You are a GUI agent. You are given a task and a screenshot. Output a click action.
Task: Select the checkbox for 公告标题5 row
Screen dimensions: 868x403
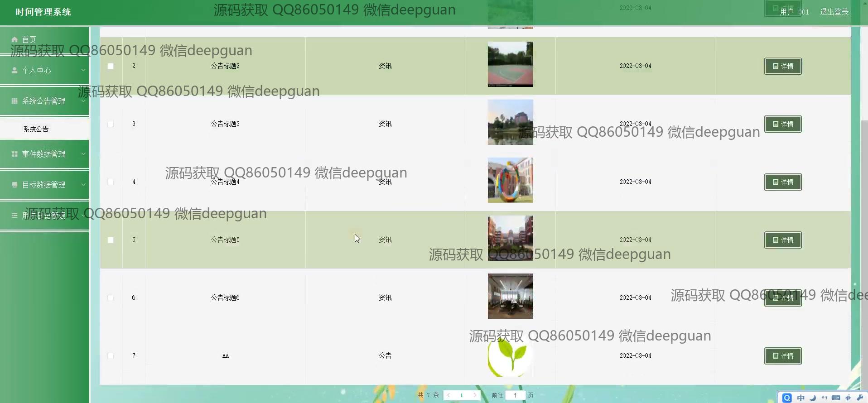point(111,240)
